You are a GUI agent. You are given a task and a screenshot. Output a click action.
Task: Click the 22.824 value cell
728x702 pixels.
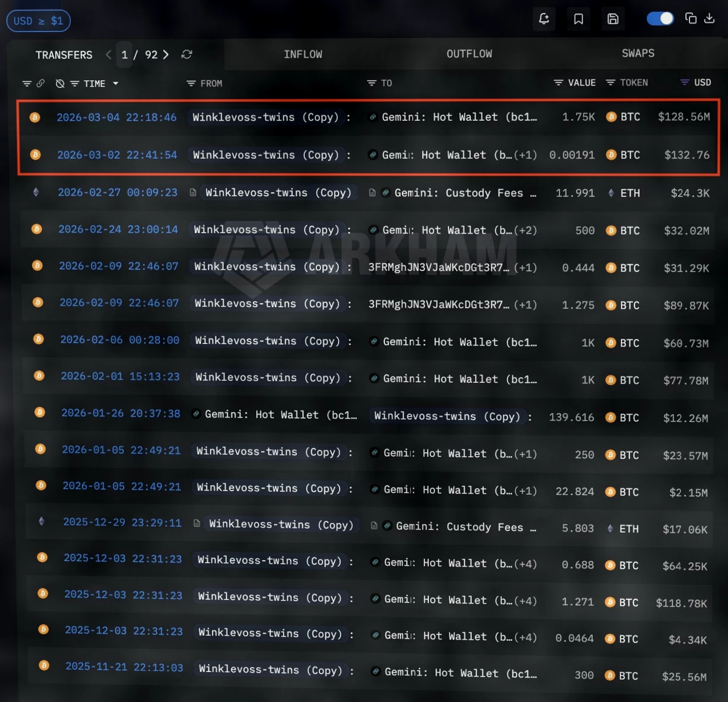575,491
